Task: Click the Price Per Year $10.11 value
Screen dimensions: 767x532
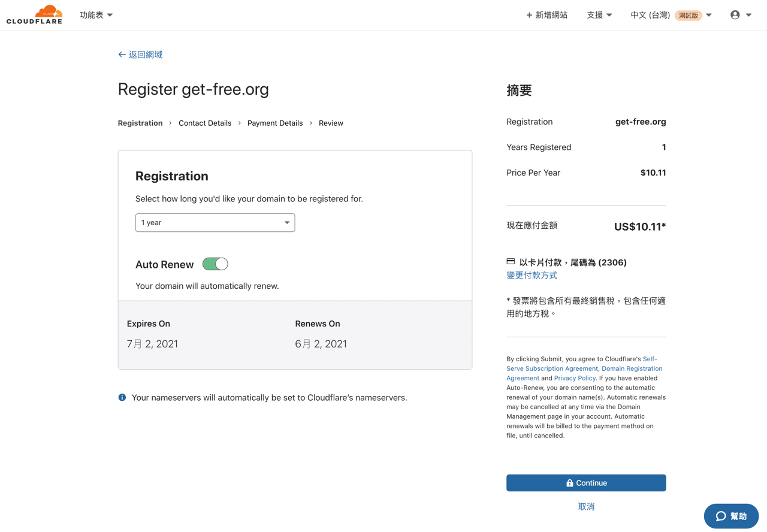Action: 653,173
